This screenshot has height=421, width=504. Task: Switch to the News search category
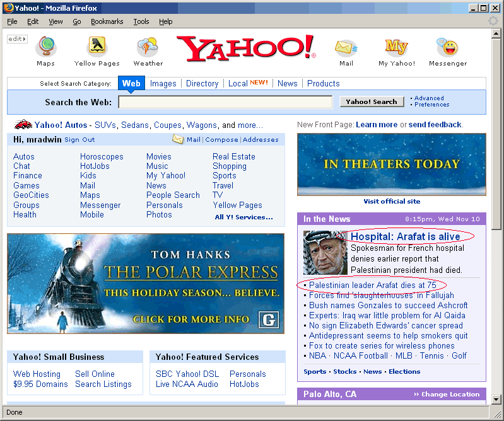(287, 83)
